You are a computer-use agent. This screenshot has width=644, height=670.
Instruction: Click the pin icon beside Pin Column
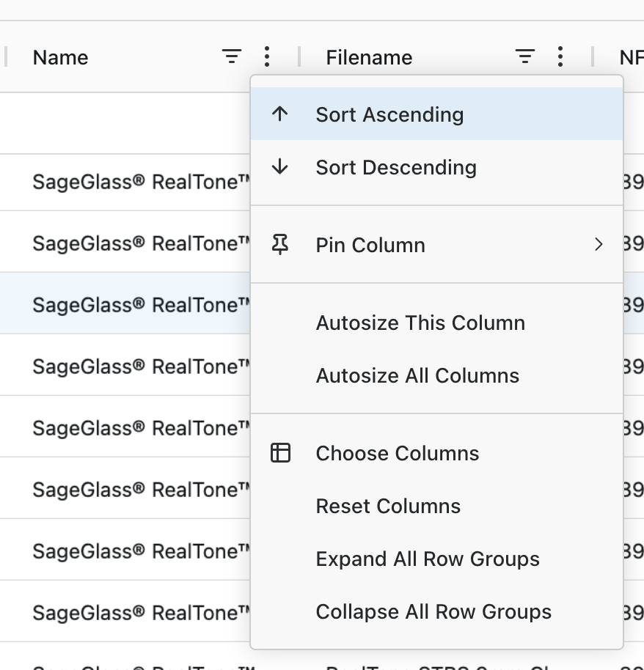(280, 245)
